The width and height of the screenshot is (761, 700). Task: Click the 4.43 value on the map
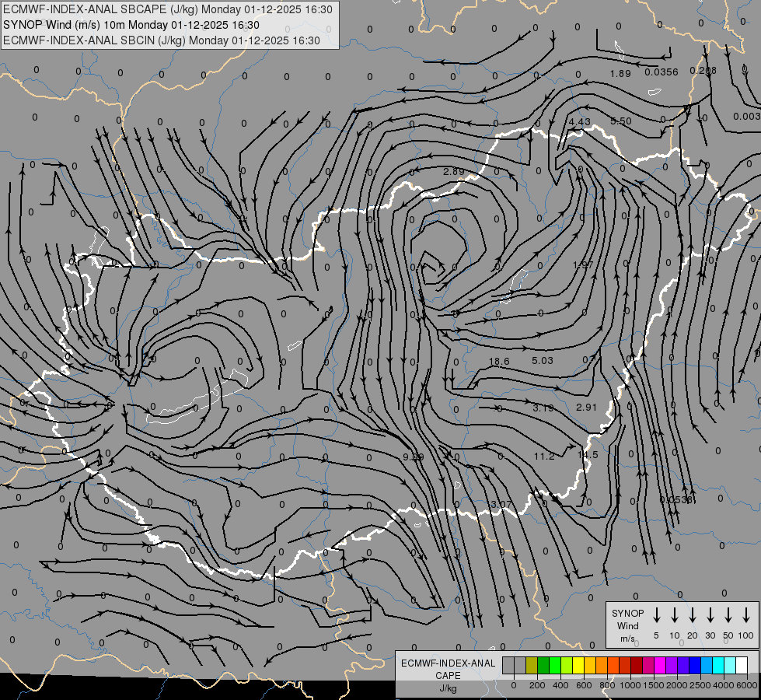(x=580, y=122)
